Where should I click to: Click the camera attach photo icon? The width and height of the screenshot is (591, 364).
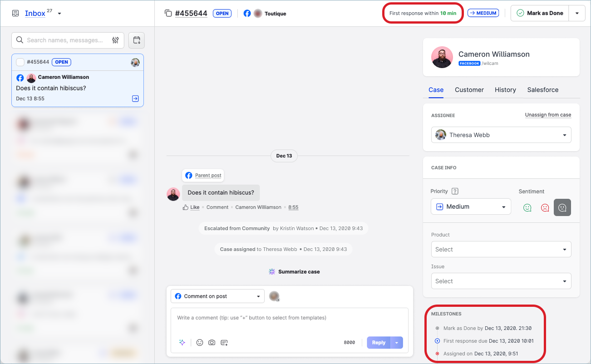pyautogui.click(x=212, y=343)
